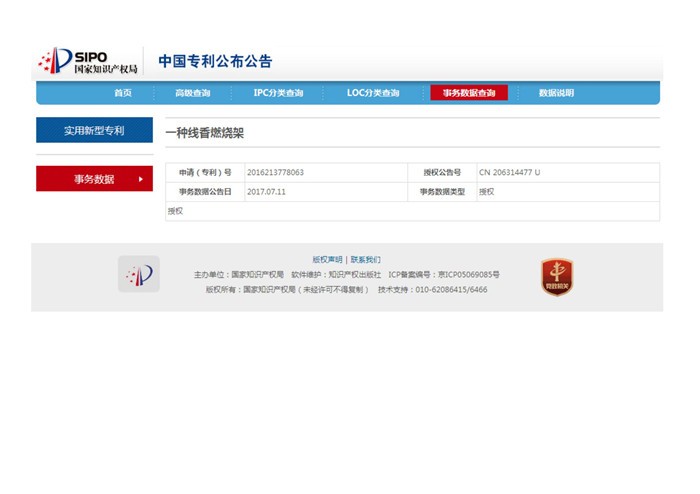Open the 联系我们 footer link
Image resolution: width=700 pixels, height=494 pixels.
[366, 259]
